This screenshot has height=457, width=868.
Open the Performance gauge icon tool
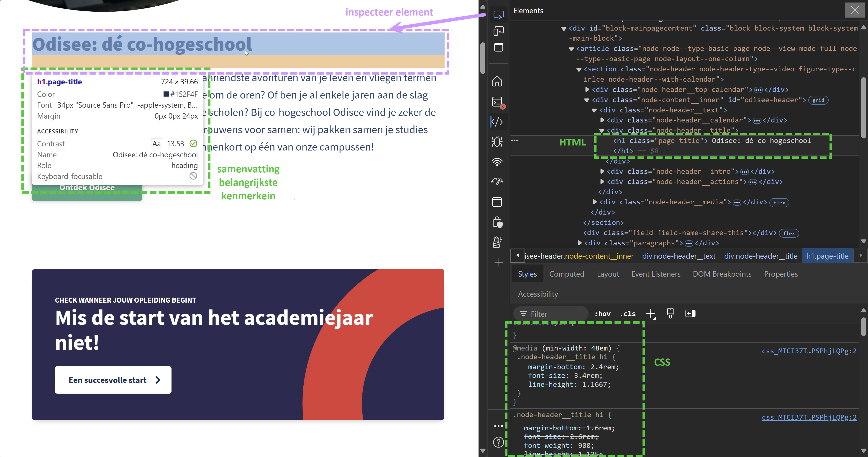point(497,182)
